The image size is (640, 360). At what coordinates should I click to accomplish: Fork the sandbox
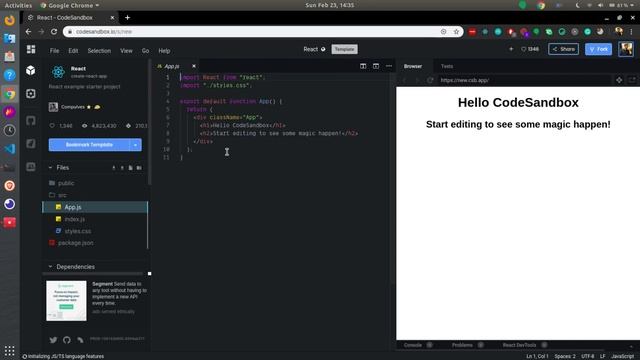[x=598, y=49]
